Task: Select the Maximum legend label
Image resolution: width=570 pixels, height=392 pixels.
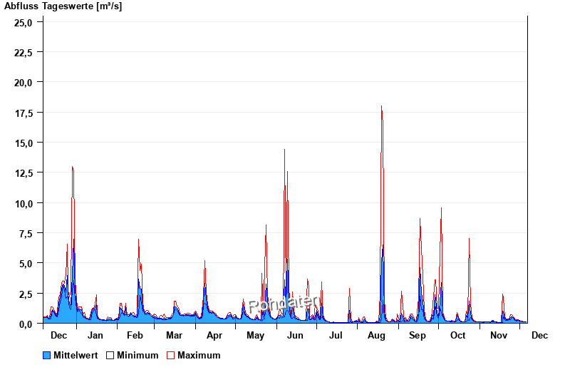Action: pos(199,355)
